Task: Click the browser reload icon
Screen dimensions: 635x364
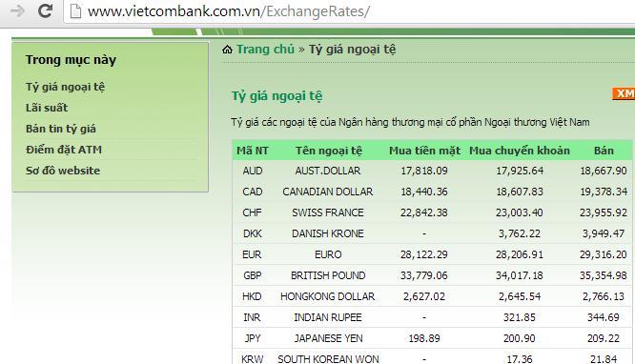Action: point(45,10)
